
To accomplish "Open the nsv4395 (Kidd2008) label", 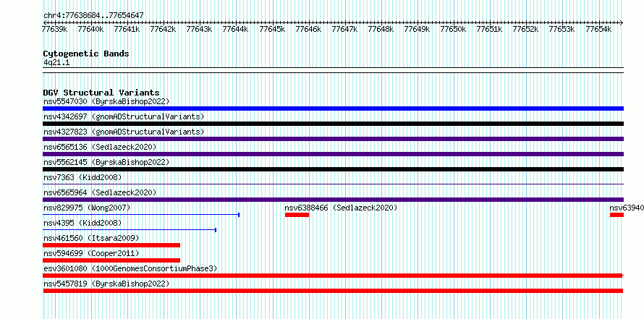I will click(x=82, y=223).
